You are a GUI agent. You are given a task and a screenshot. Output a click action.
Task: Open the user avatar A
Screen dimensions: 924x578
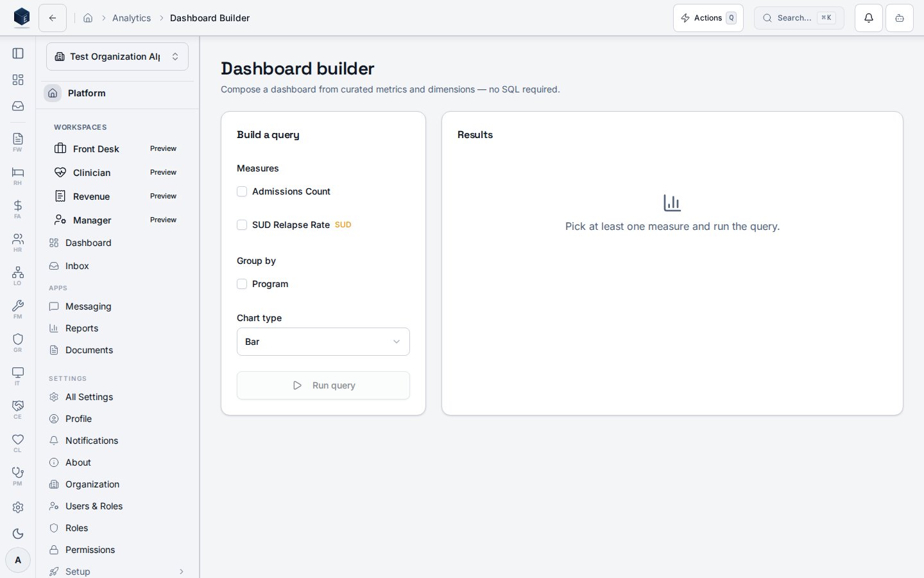pos(18,560)
